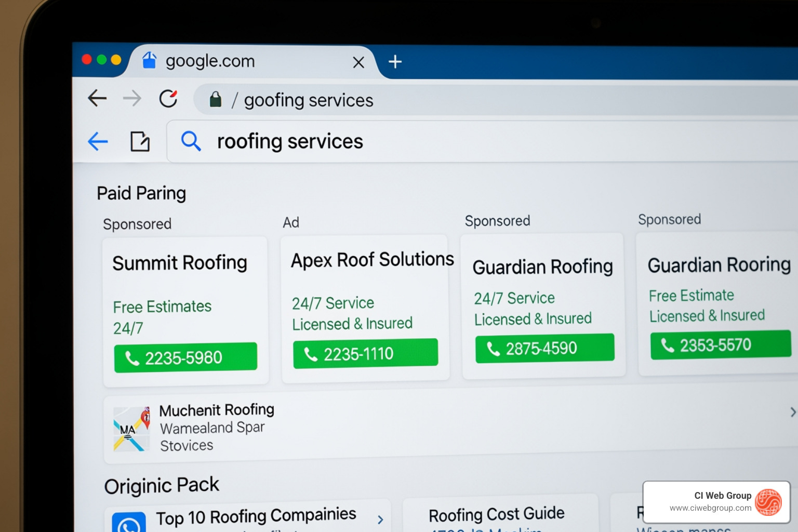
Task: Click the grayed-out forward navigation arrow
Action: 132,98
